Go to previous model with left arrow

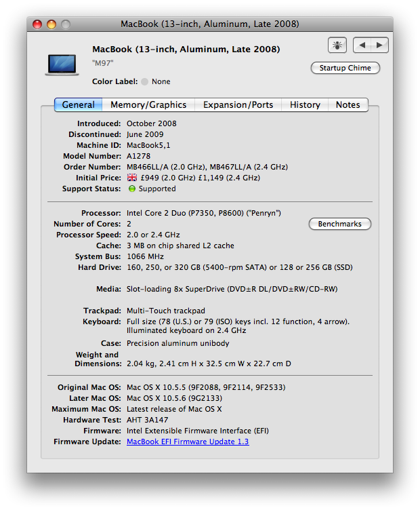click(362, 45)
